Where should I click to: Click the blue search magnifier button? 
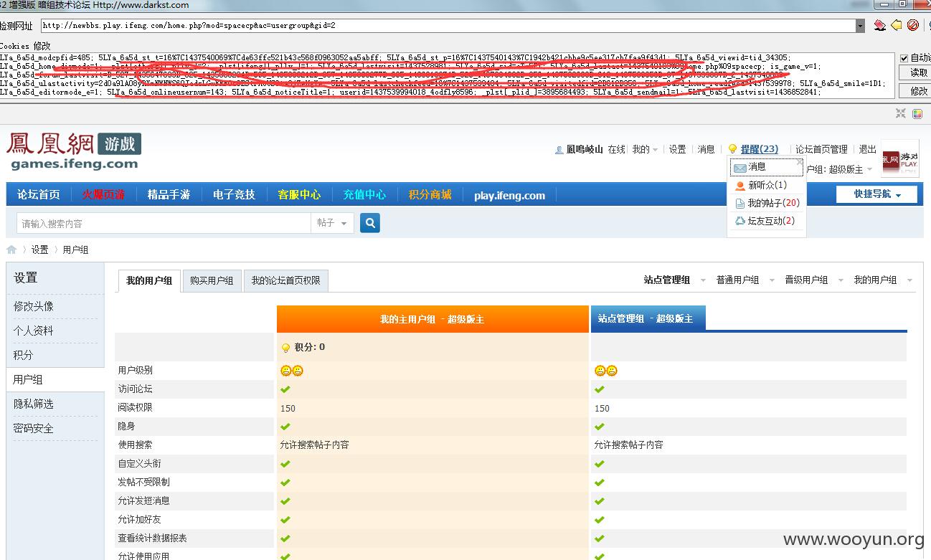[x=370, y=223]
